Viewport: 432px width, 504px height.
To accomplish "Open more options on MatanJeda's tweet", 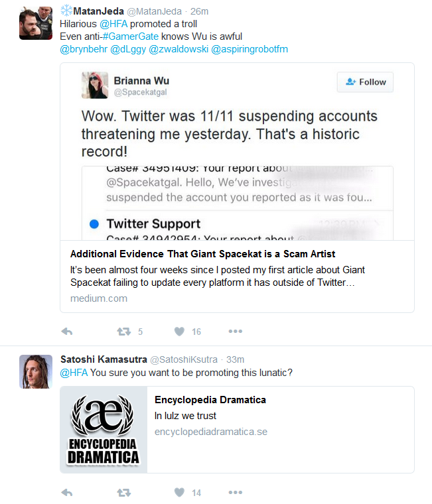I will pyautogui.click(x=236, y=332).
